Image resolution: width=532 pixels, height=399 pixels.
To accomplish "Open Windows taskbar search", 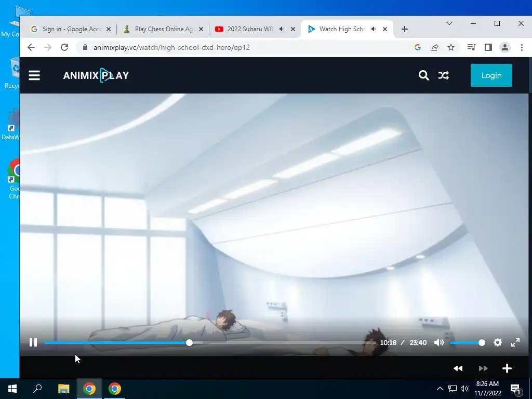I will [x=37, y=389].
